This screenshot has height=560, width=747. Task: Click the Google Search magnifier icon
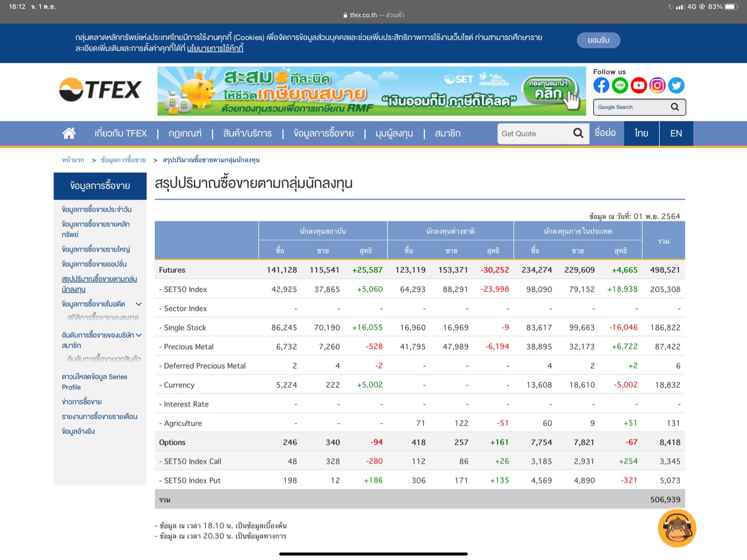point(675,107)
